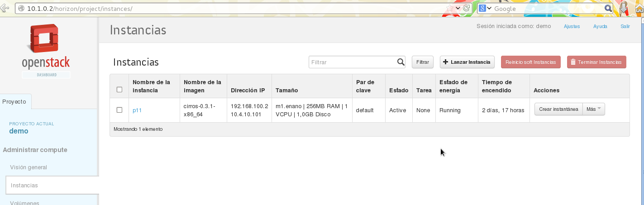This screenshot has height=205, width=644.
Task: Click the globe site identity icon
Action: [21, 9]
